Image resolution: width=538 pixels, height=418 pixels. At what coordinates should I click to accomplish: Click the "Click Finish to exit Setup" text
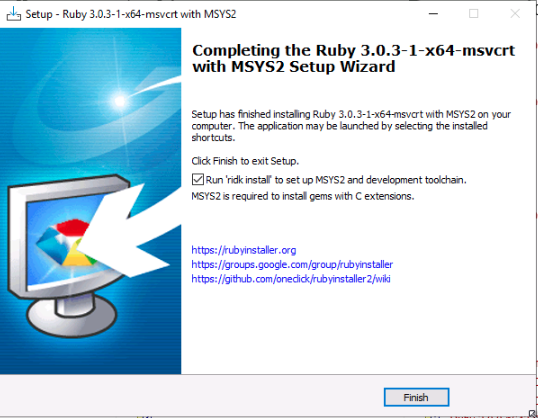coord(245,161)
